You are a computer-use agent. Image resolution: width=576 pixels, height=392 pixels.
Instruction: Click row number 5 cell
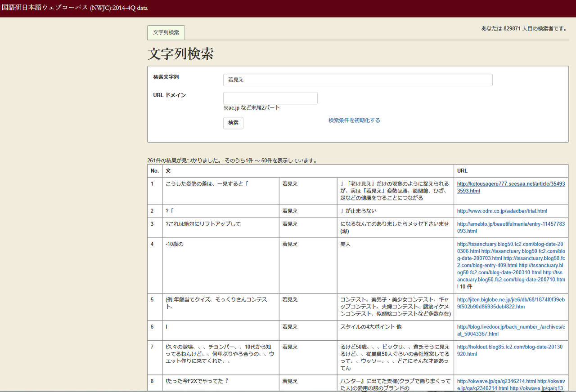(x=155, y=307)
